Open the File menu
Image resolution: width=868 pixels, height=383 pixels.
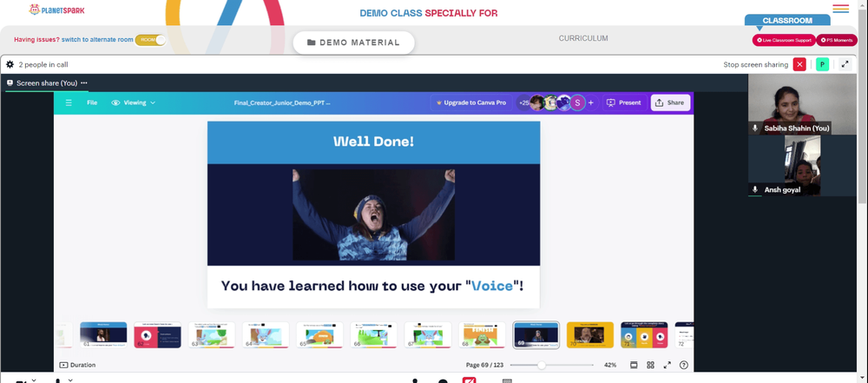point(92,102)
